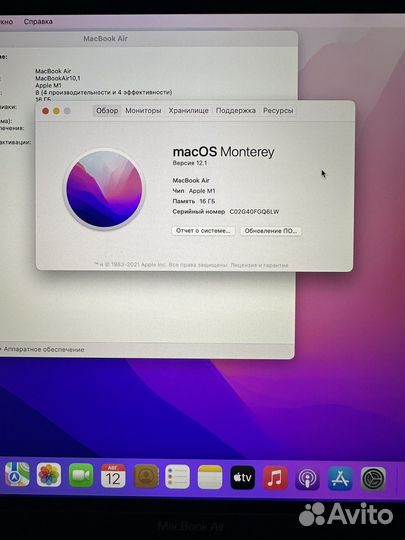
Task: Go to the Поддержка tab
Action: (x=236, y=111)
